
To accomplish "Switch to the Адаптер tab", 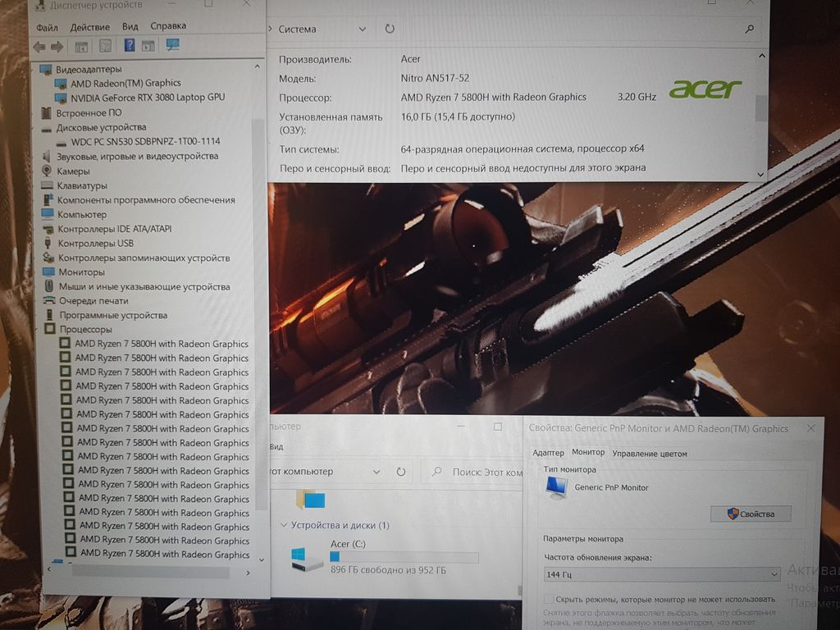I will click(x=548, y=453).
